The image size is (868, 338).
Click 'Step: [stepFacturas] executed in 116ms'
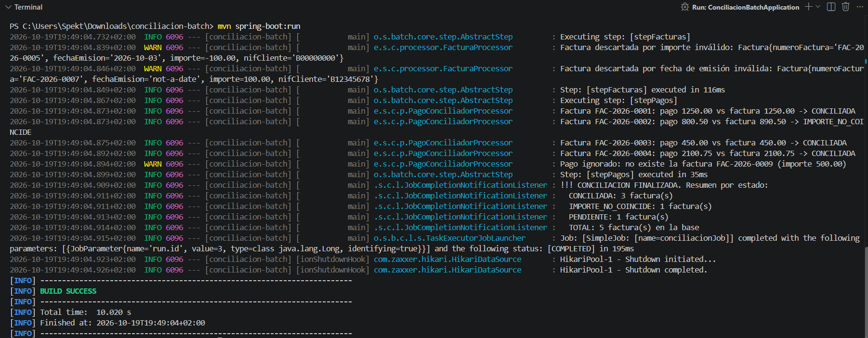click(x=643, y=90)
